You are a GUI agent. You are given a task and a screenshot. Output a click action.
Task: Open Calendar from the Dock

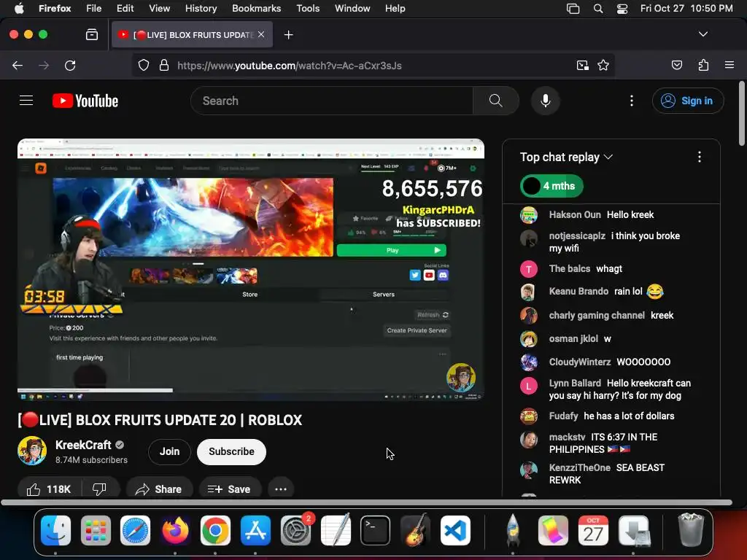tap(592, 530)
